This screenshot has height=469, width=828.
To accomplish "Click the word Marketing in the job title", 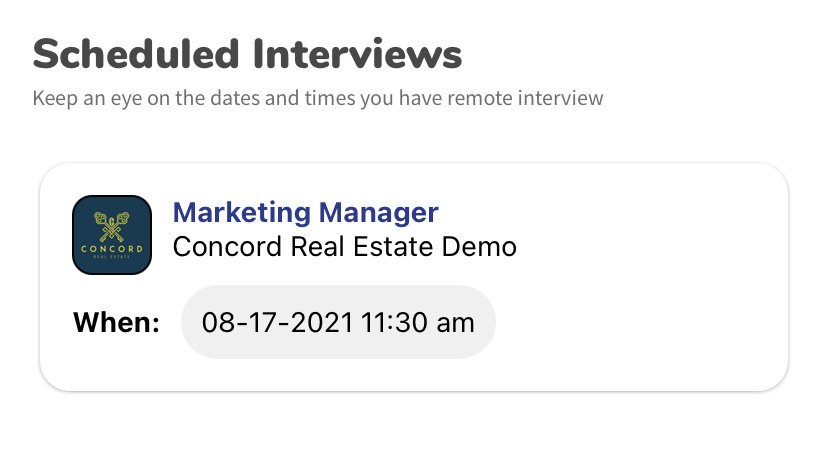I will (x=241, y=212).
